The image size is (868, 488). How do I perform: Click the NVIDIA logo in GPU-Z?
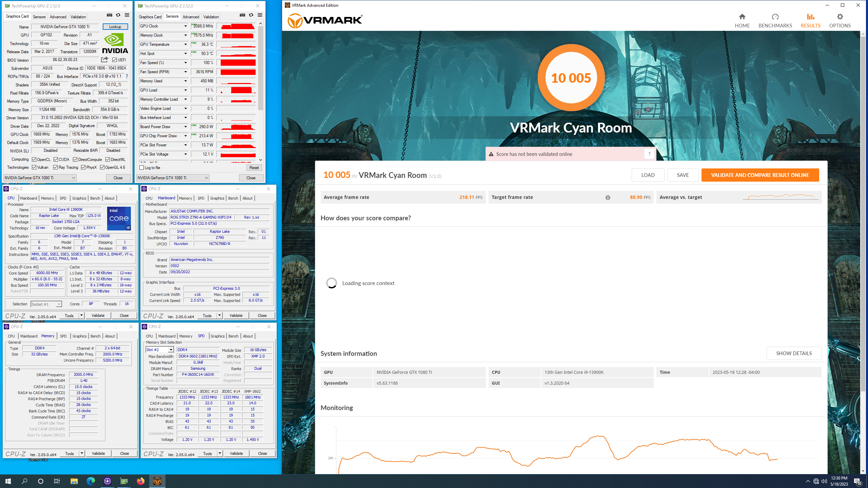[115, 43]
